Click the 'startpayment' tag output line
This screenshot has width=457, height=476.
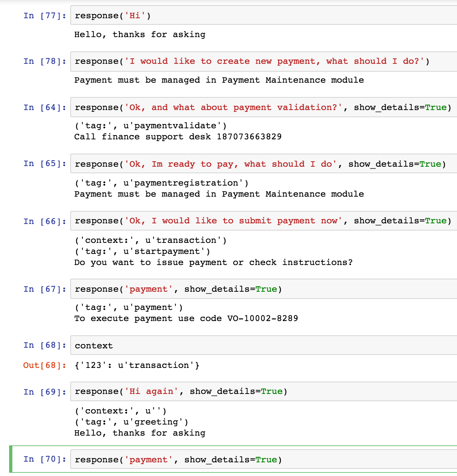coord(142,251)
